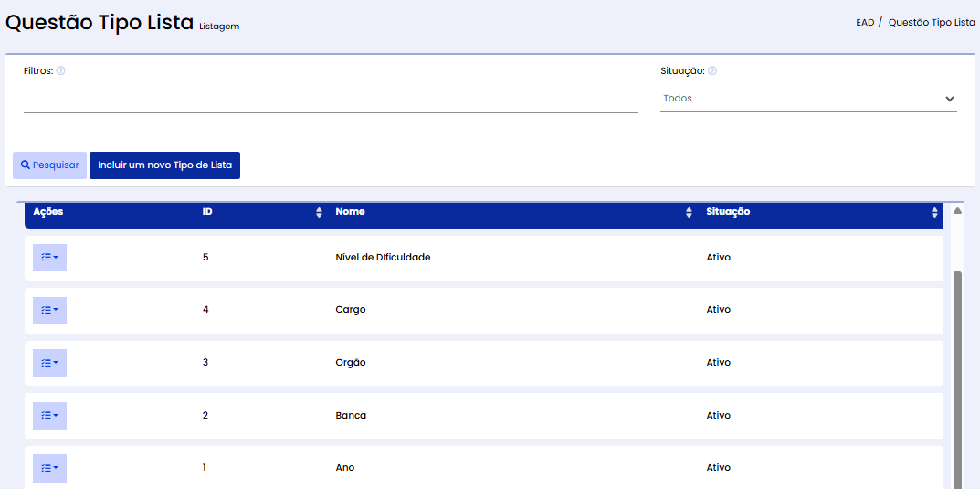This screenshot has height=489, width=980.
Task: Click Incluir um novo Tipo de Lista
Action: tap(165, 165)
